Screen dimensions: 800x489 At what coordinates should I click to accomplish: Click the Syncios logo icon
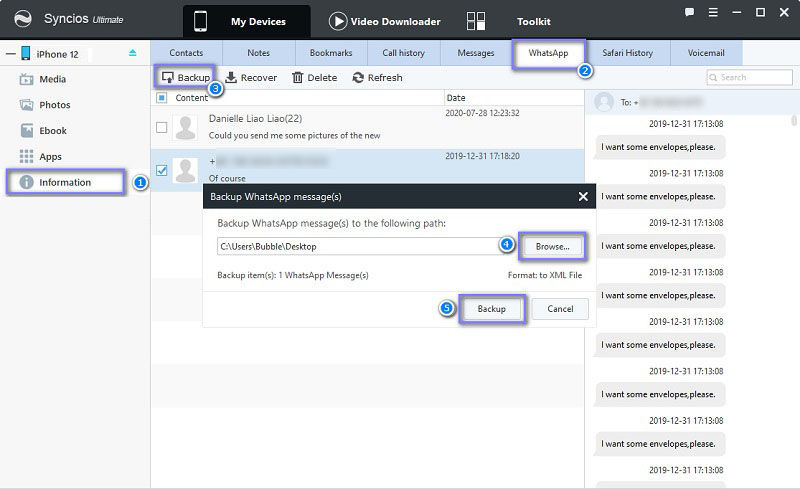[x=23, y=19]
